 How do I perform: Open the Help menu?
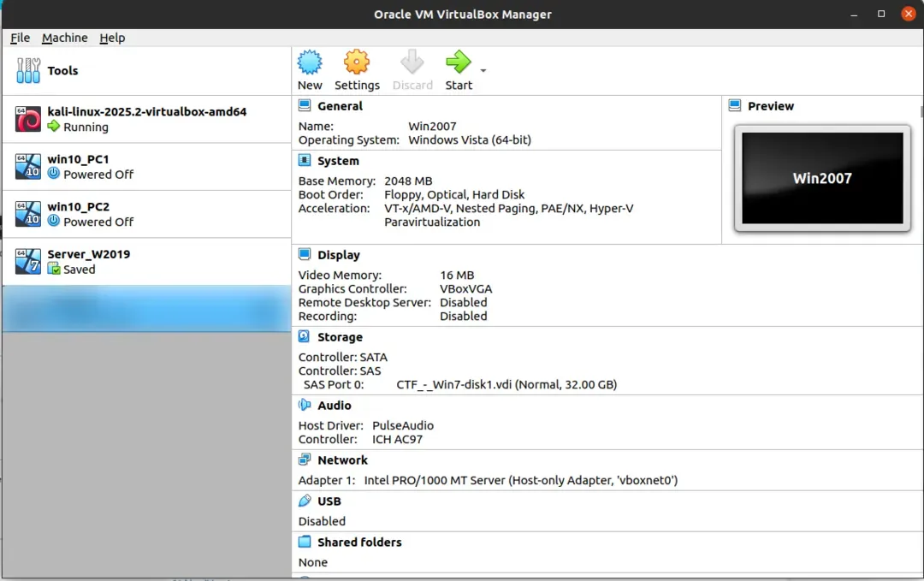coord(112,38)
